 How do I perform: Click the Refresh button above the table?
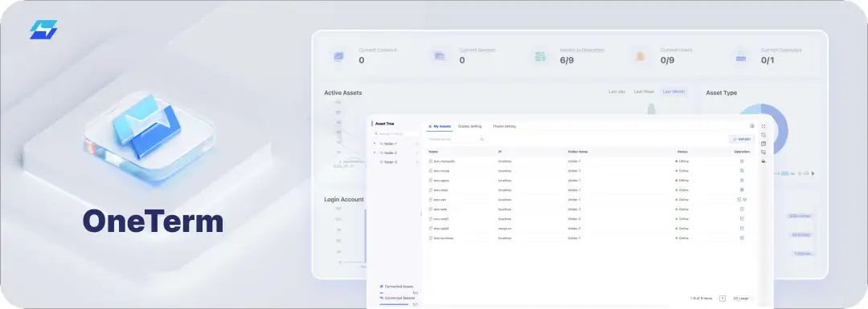741,140
